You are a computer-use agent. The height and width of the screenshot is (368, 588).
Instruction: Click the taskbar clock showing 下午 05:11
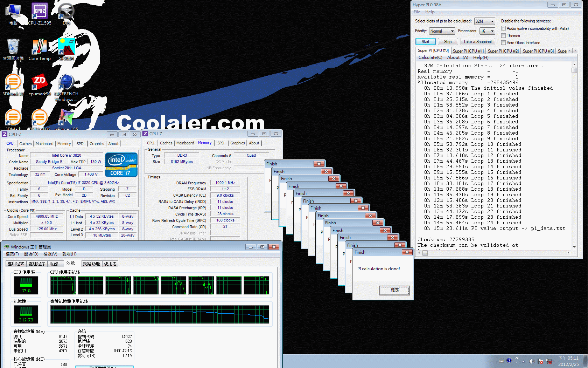click(x=568, y=361)
